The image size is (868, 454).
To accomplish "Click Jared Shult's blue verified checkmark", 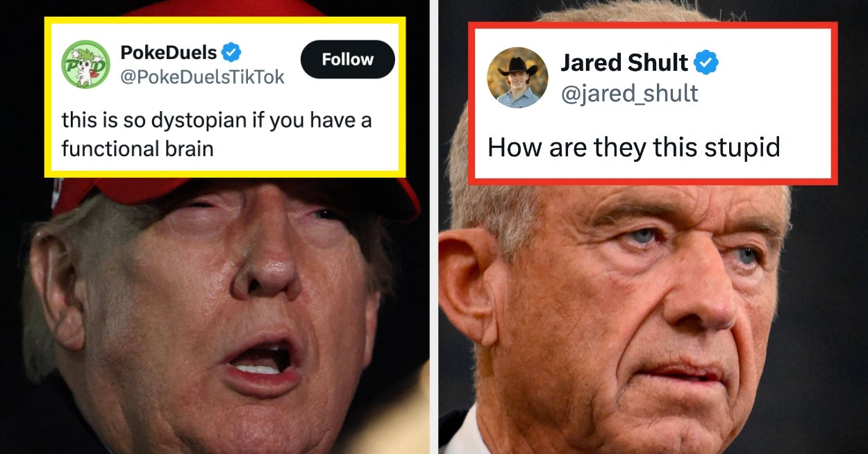I will click(708, 63).
